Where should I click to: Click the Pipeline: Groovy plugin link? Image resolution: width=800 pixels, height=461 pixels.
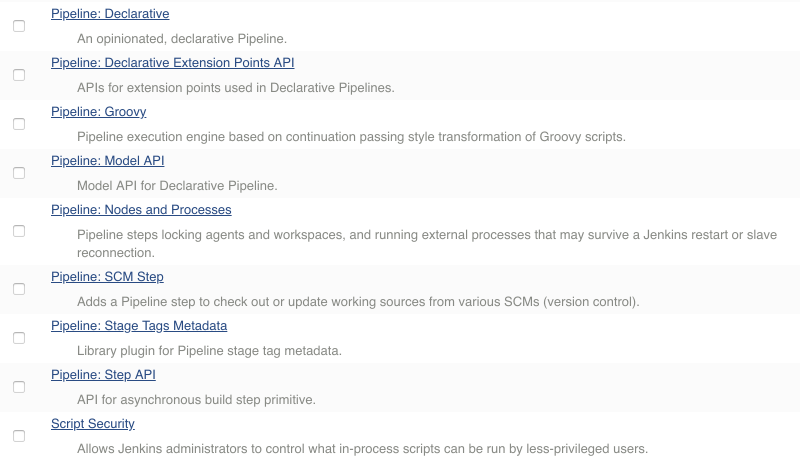(x=98, y=112)
